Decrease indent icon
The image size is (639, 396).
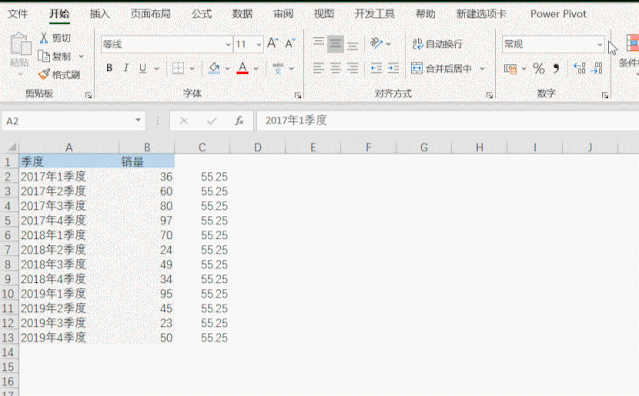click(x=377, y=68)
